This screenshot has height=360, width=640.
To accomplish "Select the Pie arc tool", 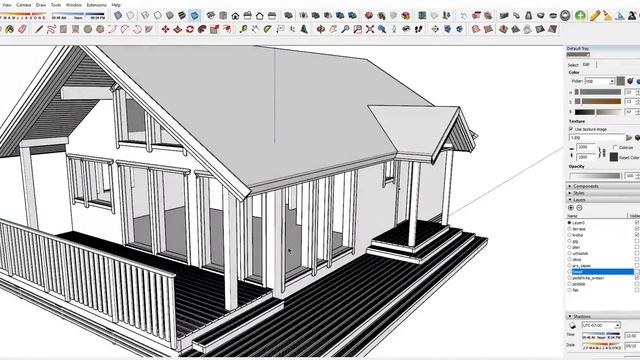I will (x=149, y=29).
